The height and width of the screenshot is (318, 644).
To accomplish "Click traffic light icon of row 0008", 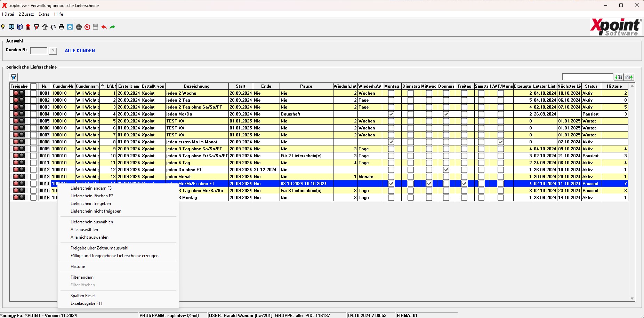I will pyautogui.click(x=19, y=142).
